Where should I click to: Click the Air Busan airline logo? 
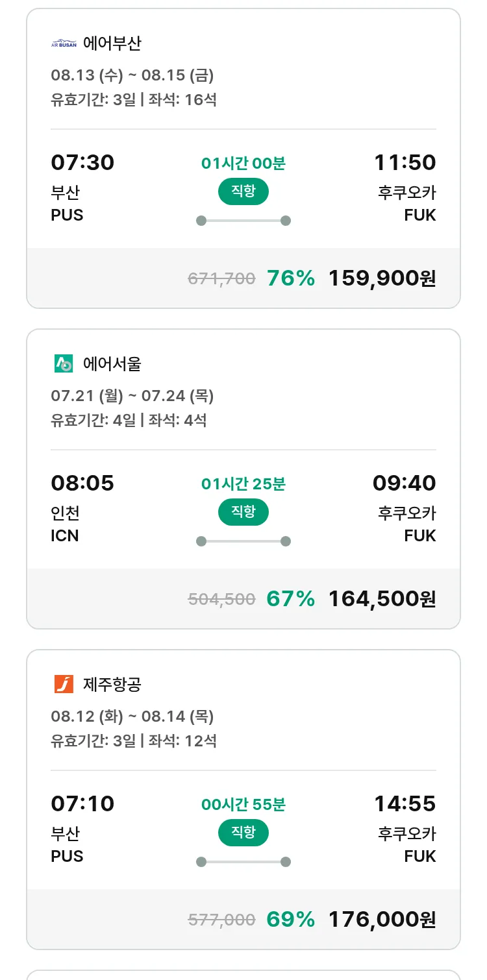tap(64, 43)
